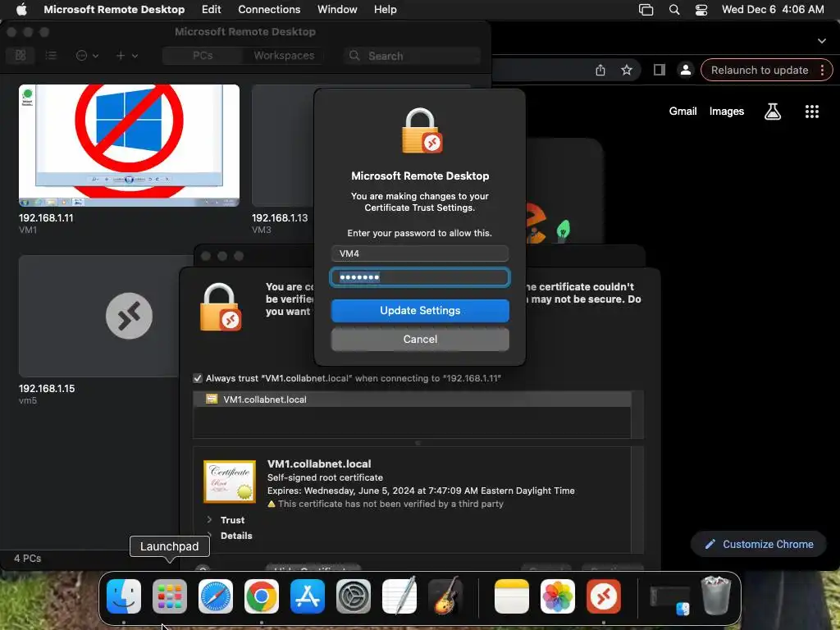The width and height of the screenshot is (840, 630).
Task: Select the 192.168.1.11 VM1 thumbnail
Action: tap(129, 145)
